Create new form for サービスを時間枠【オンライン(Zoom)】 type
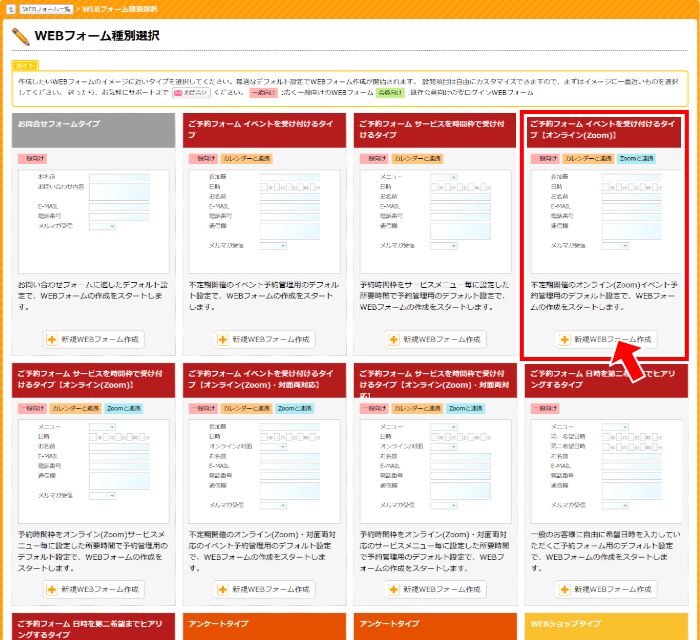700x640 pixels. point(94,590)
